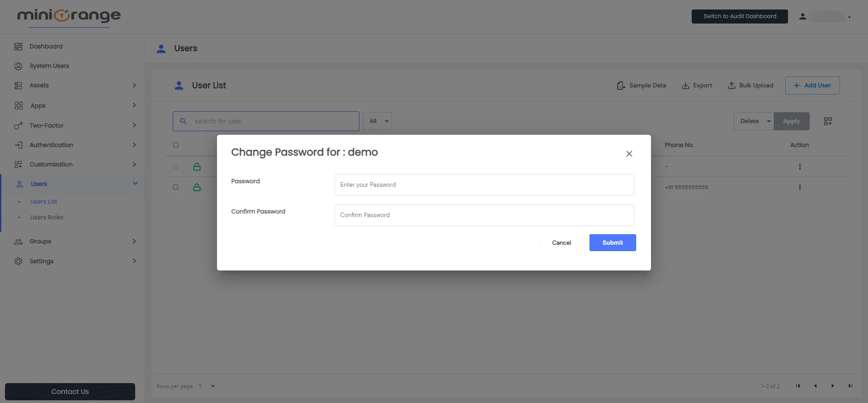Open Users List submenu item
The image size is (868, 403).
tap(43, 202)
